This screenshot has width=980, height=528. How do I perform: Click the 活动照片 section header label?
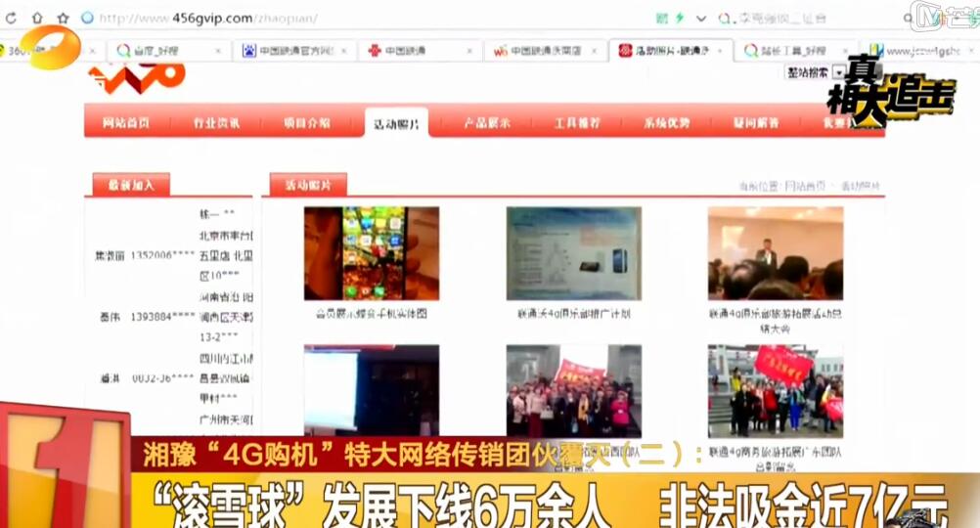coord(308,185)
